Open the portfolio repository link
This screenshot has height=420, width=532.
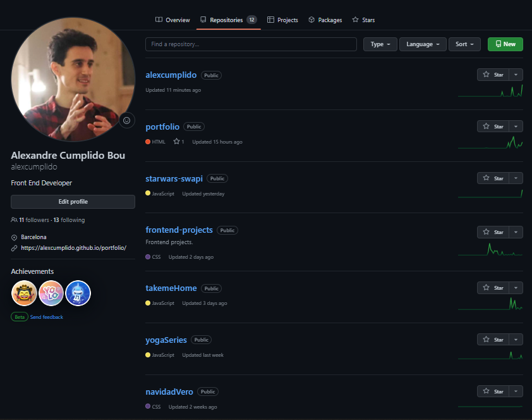[x=162, y=127]
